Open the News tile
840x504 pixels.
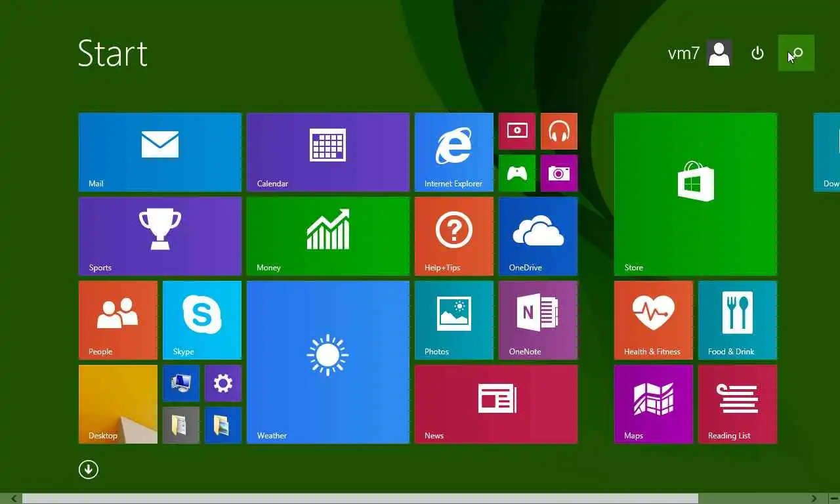click(496, 404)
